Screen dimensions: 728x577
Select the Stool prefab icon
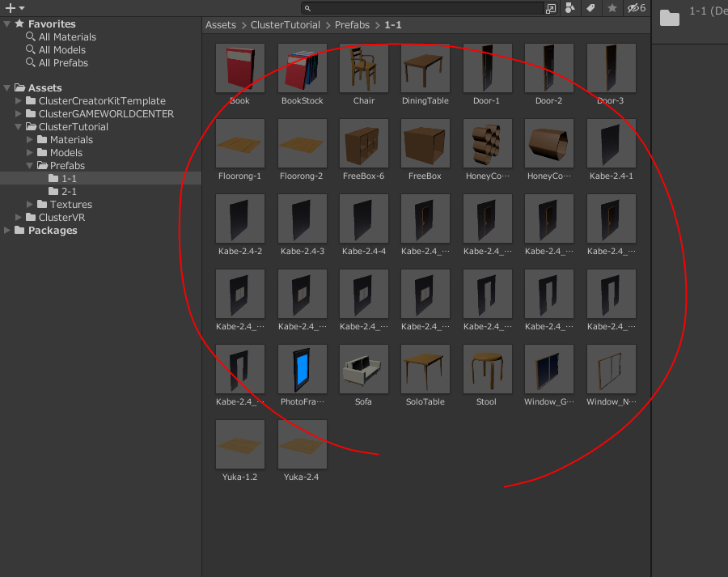click(x=487, y=370)
